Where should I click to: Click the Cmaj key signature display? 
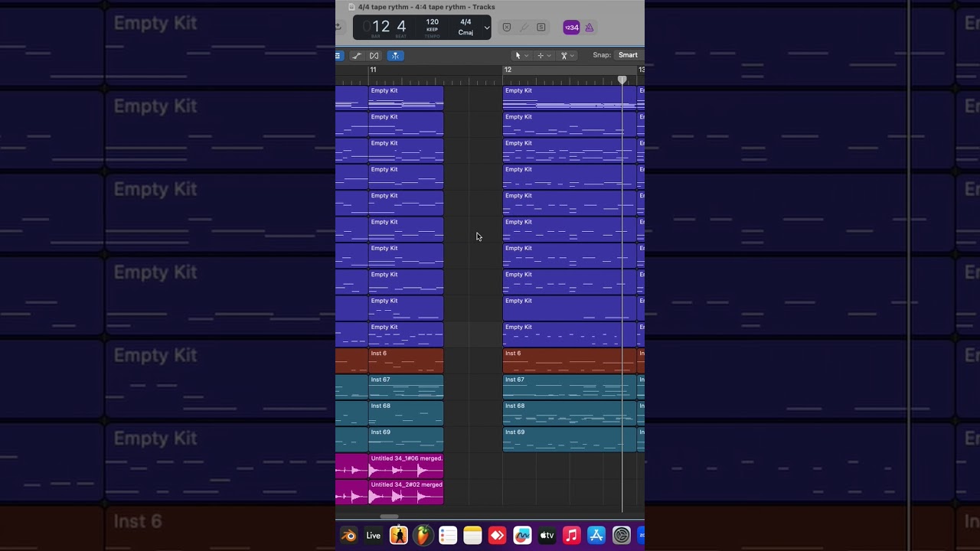pos(465,33)
